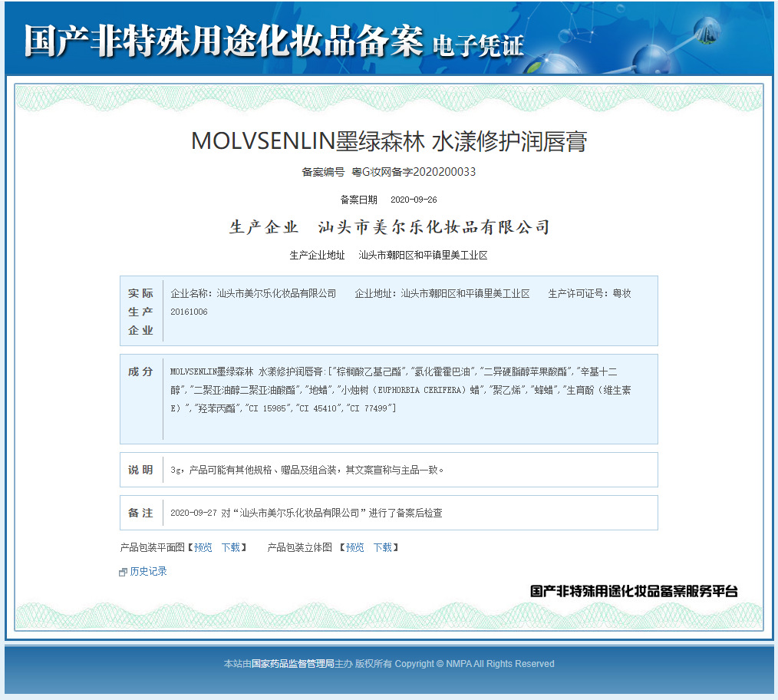Click the Copyright © NMPA footer text
The image size is (778, 700).
tap(474, 664)
